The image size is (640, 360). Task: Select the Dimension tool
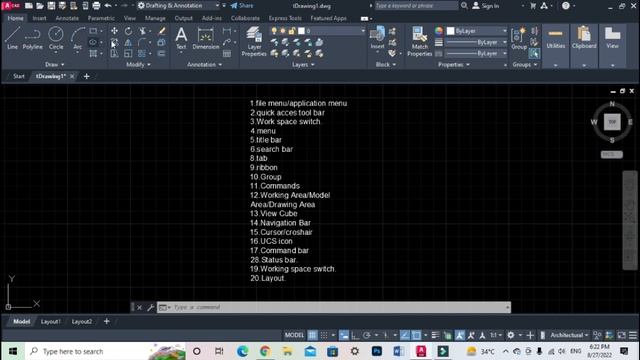(x=205, y=38)
